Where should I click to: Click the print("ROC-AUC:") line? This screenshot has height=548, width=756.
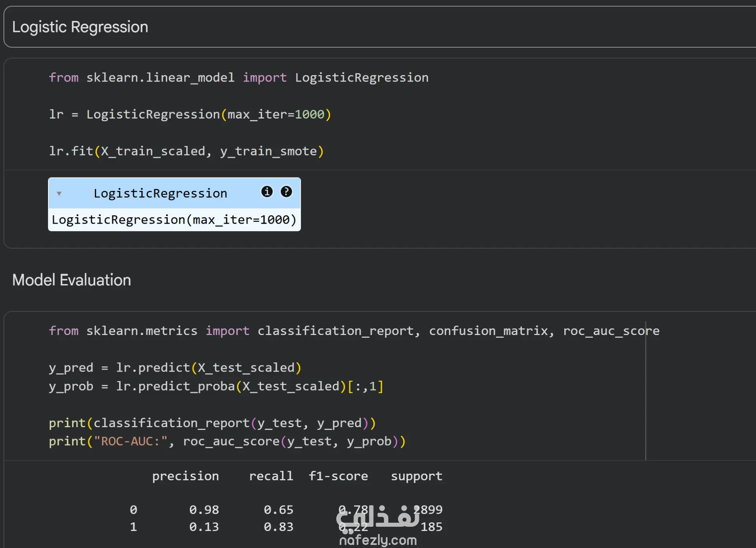coord(227,441)
